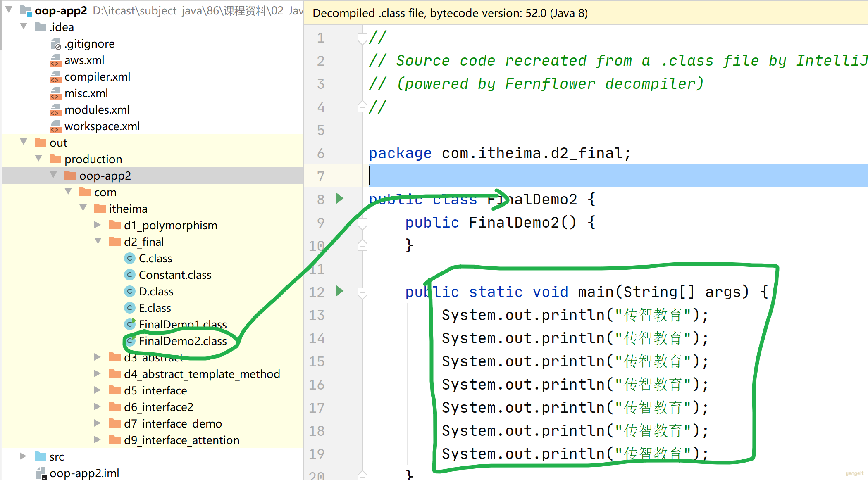Click the misc.xml file icon
This screenshot has width=868, height=480.
click(x=55, y=93)
